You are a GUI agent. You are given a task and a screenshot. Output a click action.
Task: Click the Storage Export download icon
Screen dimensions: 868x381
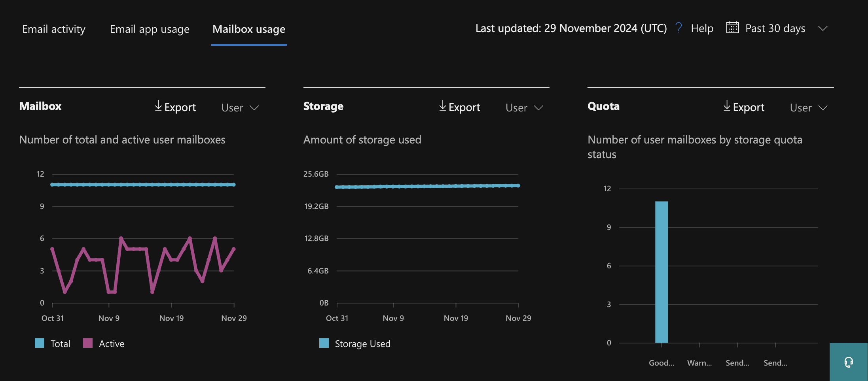pyautogui.click(x=443, y=106)
